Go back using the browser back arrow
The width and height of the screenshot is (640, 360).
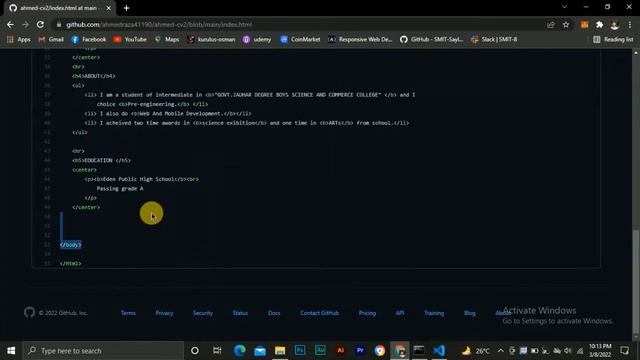(x=10, y=25)
